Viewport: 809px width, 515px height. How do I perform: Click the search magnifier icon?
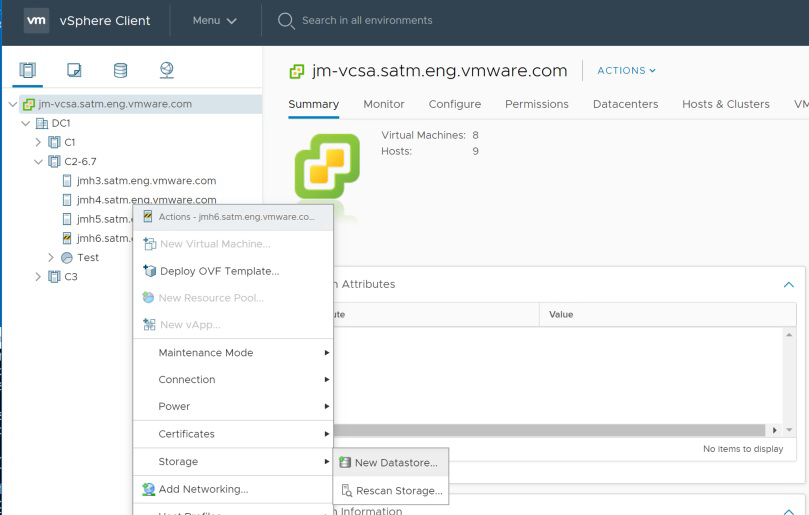click(x=286, y=21)
